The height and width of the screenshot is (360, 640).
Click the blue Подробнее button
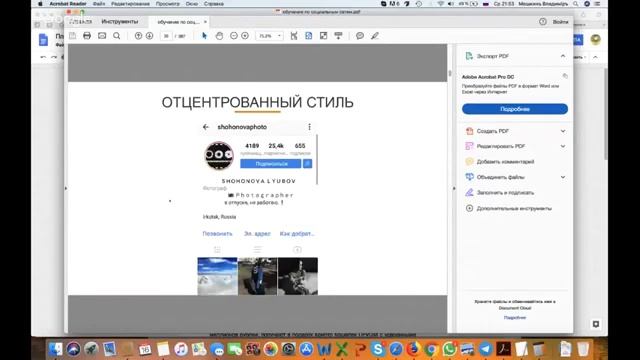tap(515, 109)
